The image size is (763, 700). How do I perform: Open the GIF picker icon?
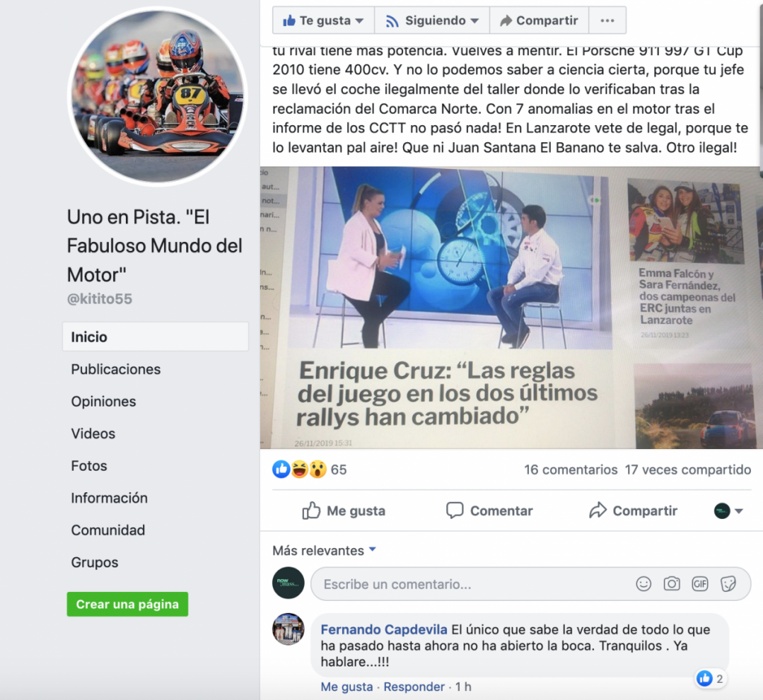click(700, 584)
